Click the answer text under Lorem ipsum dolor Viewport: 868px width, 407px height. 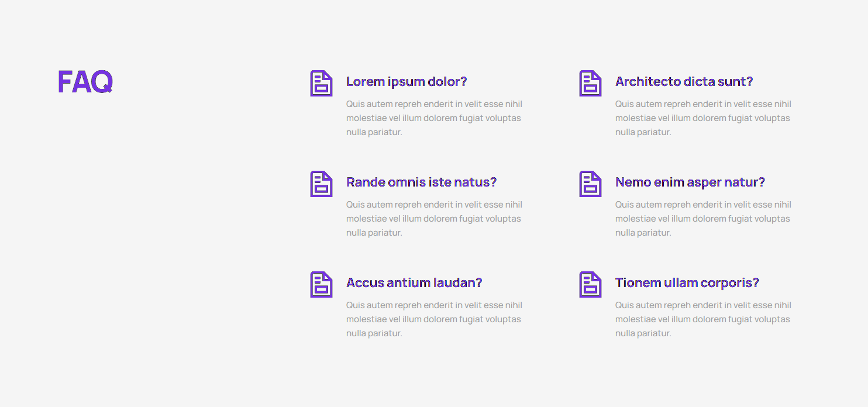(433, 118)
